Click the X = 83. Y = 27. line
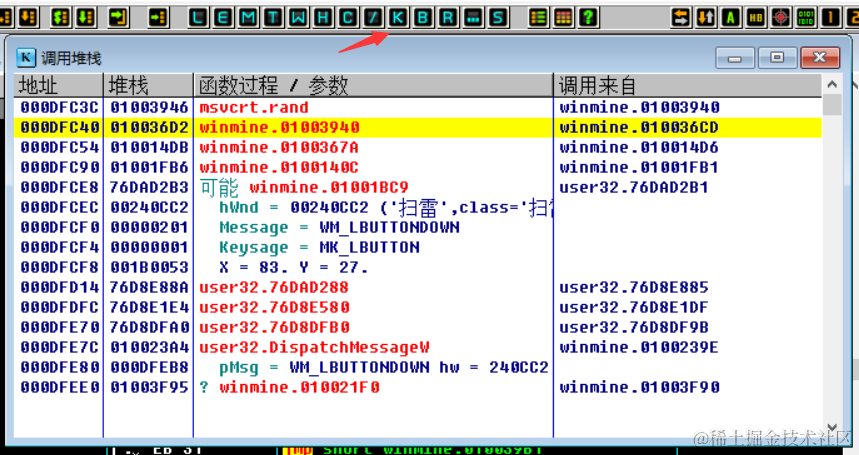Viewport: 859px width, 455px height. click(x=294, y=267)
